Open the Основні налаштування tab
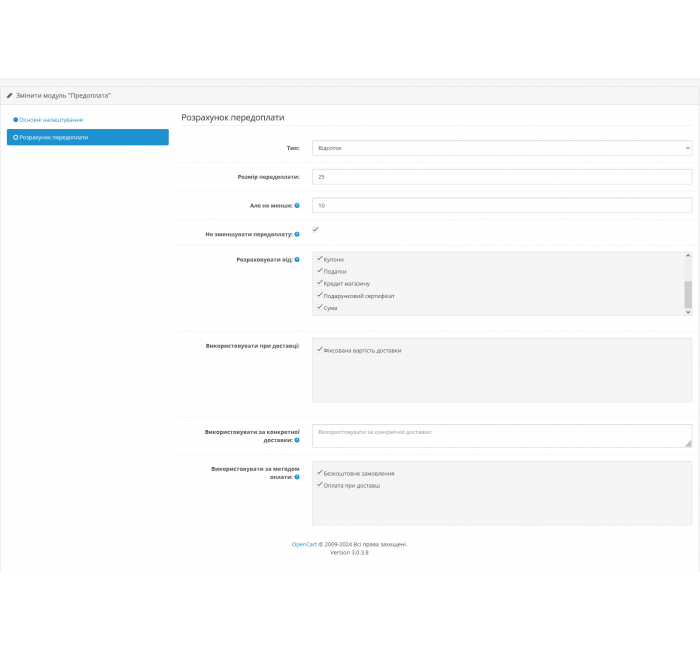This screenshot has height=650, width=700. [48, 120]
